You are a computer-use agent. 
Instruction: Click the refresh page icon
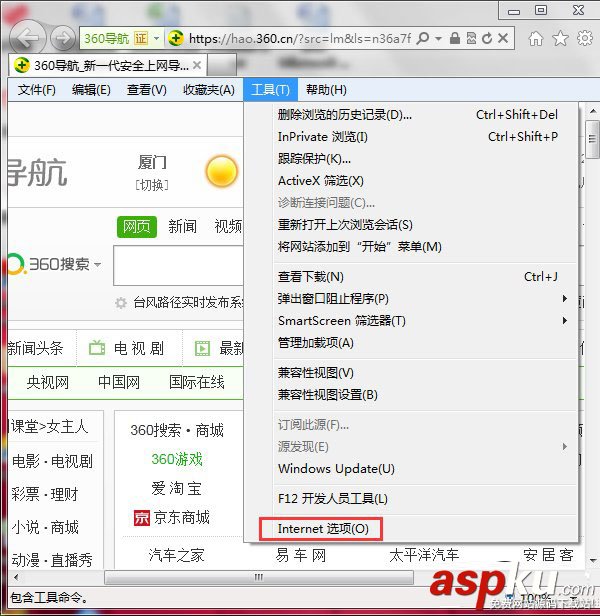(487, 38)
